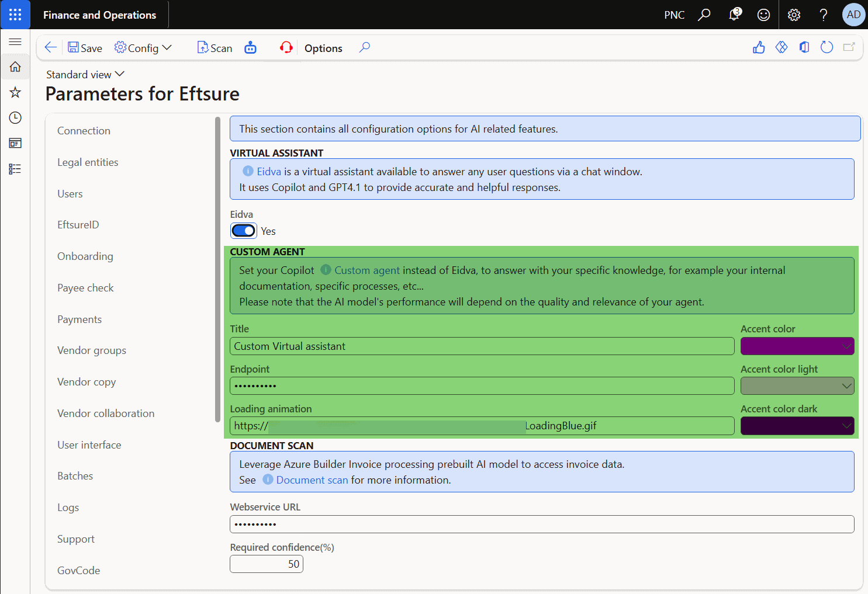Click the action pane search magnifier
The height and width of the screenshot is (594, 868).
click(x=365, y=48)
